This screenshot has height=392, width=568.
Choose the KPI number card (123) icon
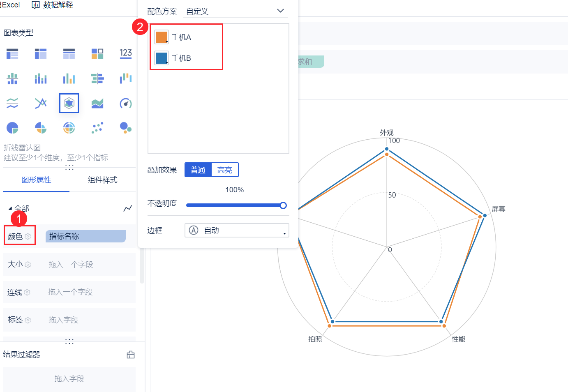tap(126, 53)
